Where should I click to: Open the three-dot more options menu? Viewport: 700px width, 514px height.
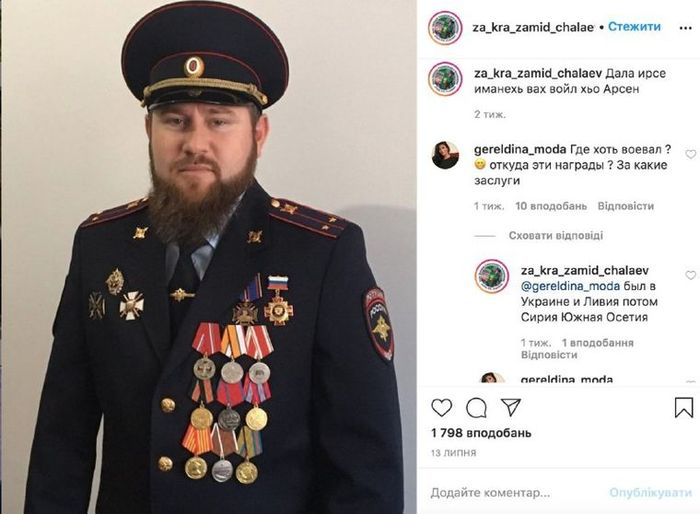pos(685,28)
